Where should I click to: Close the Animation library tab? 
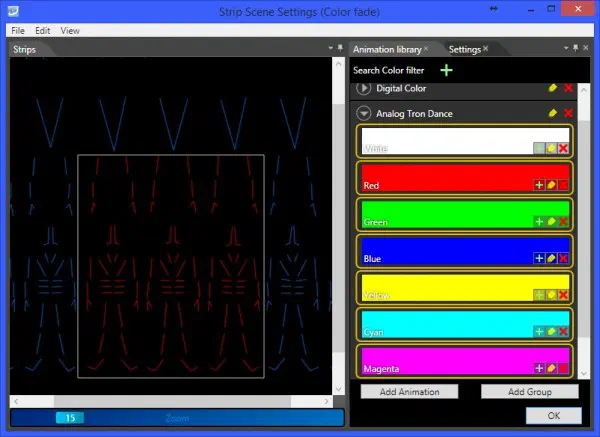coord(426,49)
